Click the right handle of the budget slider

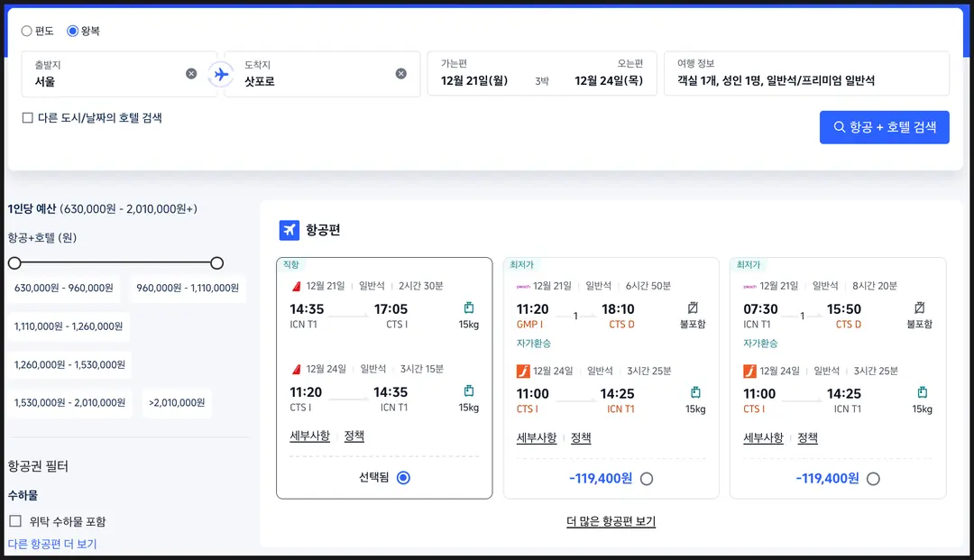(216, 263)
